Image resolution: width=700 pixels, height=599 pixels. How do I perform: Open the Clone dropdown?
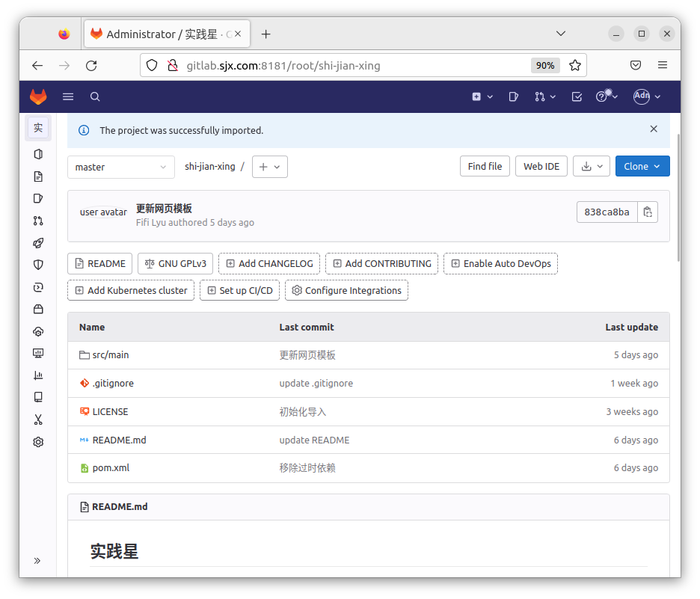(x=642, y=166)
